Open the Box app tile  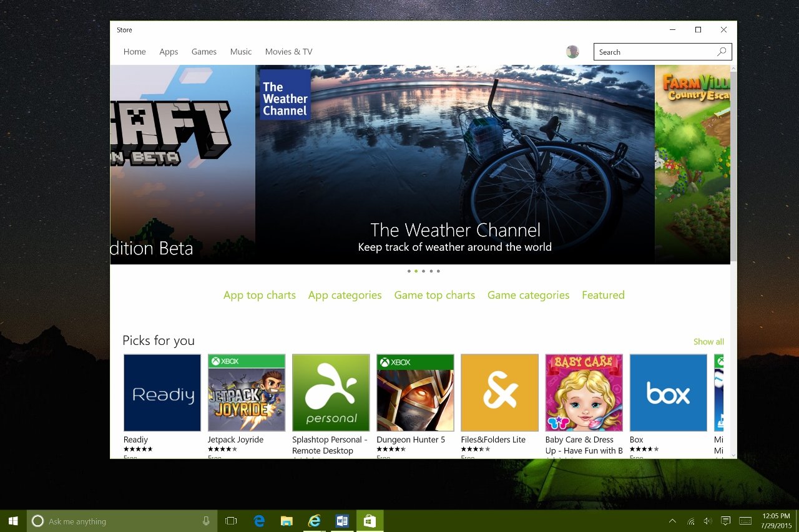668,392
